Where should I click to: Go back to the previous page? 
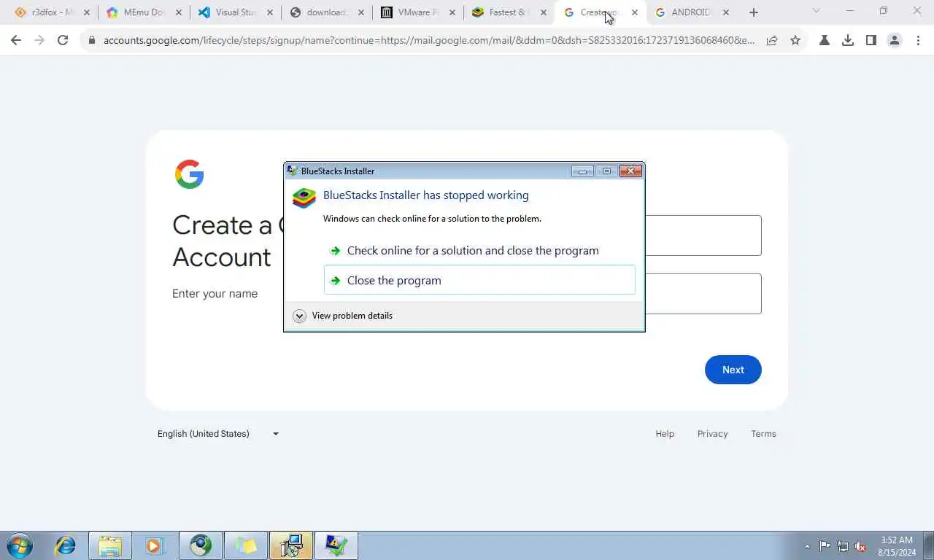coord(16,41)
